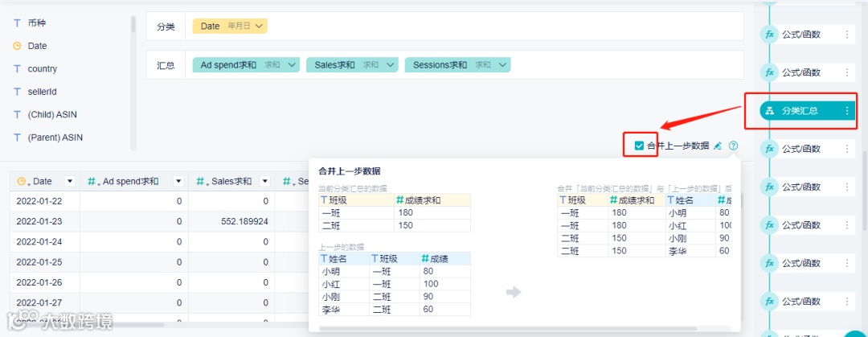Click the help question mark icon
The height and width of the screenshot is (337, 868).
click(734, 146)
